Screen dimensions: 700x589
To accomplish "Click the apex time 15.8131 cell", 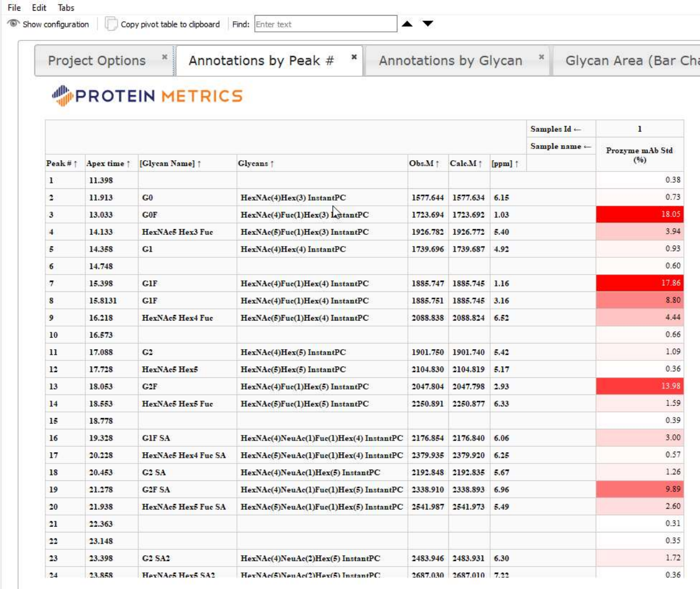I will coord(111,301).
